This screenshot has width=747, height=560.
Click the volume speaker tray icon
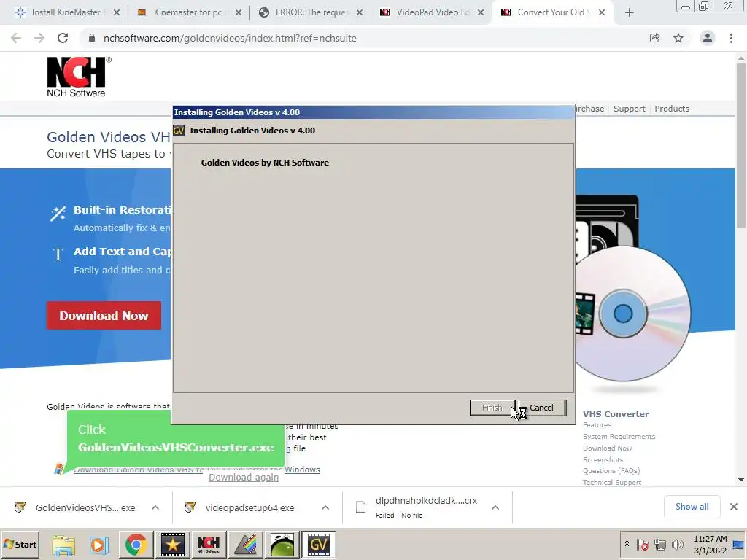pyautogui.click(x=677, y=544)
